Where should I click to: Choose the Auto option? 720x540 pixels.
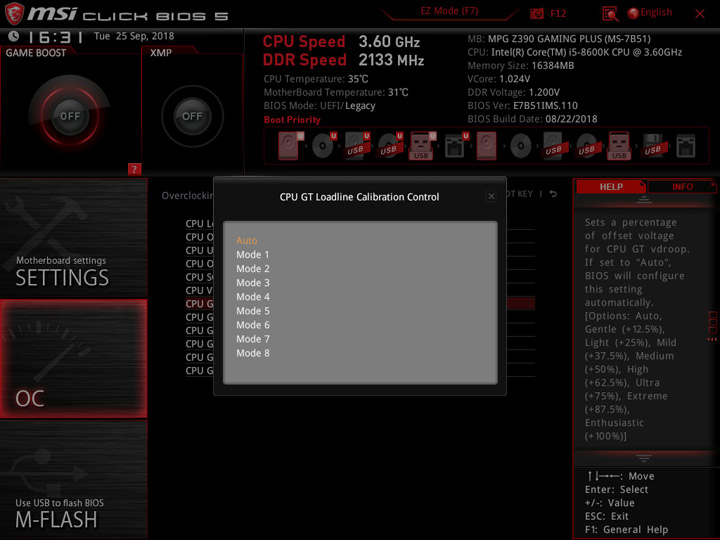pos(247,240)
